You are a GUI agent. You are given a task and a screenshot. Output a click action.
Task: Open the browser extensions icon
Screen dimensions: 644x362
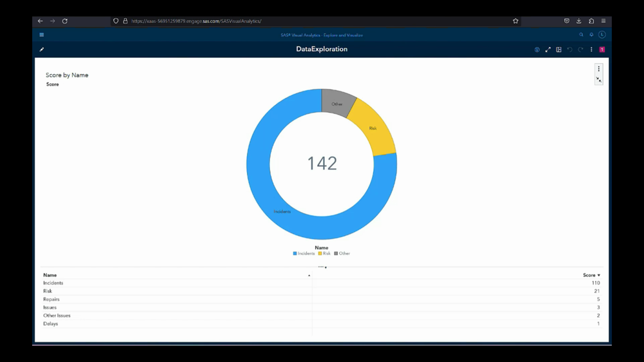point(591,21)
